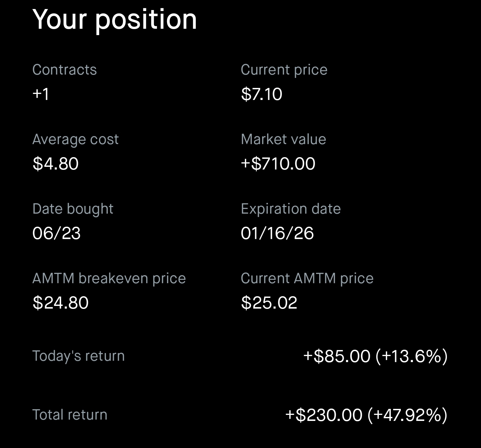Select the $24.80 breakeven price value

pyautogui.click(x=60, y=303)
